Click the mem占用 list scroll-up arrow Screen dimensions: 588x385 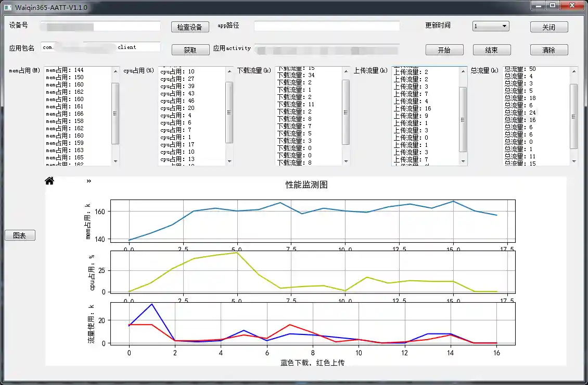pyautogui.click(x=116, y=71)
